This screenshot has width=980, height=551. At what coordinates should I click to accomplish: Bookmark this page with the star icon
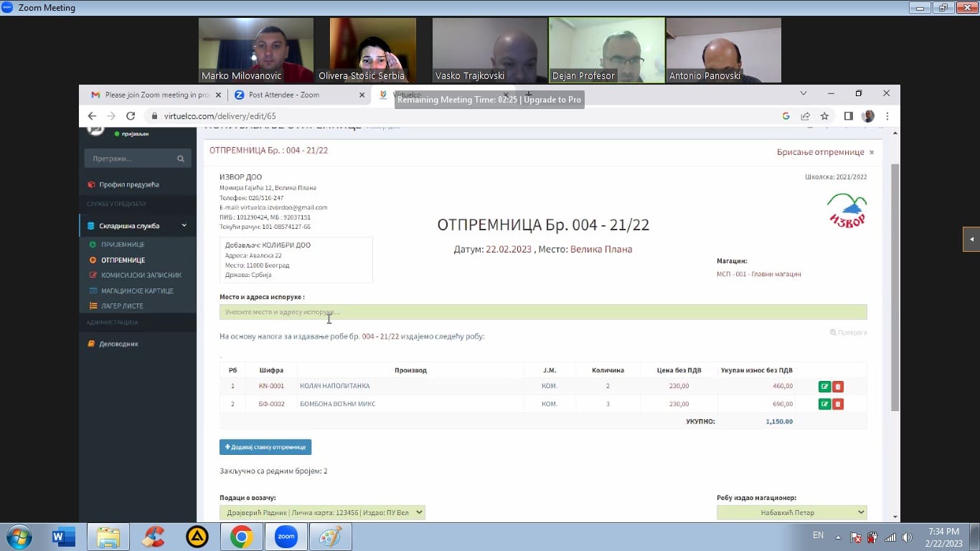pyautogui.click(x=824, y=116)
